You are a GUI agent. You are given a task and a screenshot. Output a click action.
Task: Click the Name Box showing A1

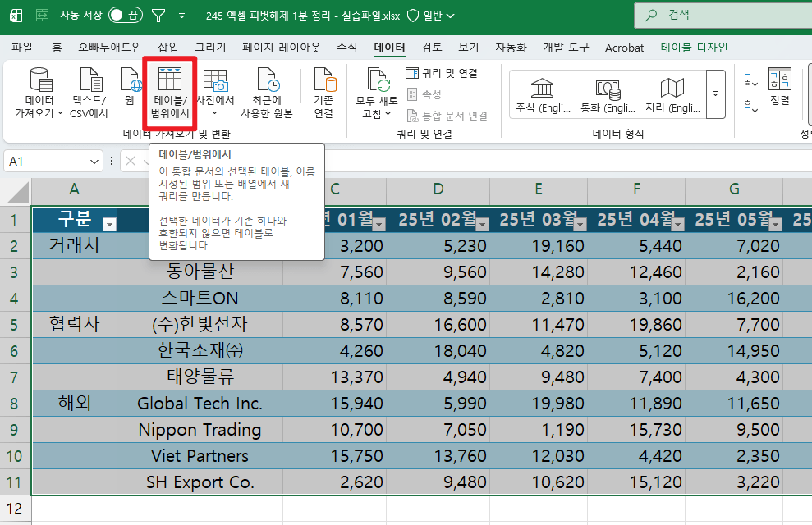tap(47, 162)
